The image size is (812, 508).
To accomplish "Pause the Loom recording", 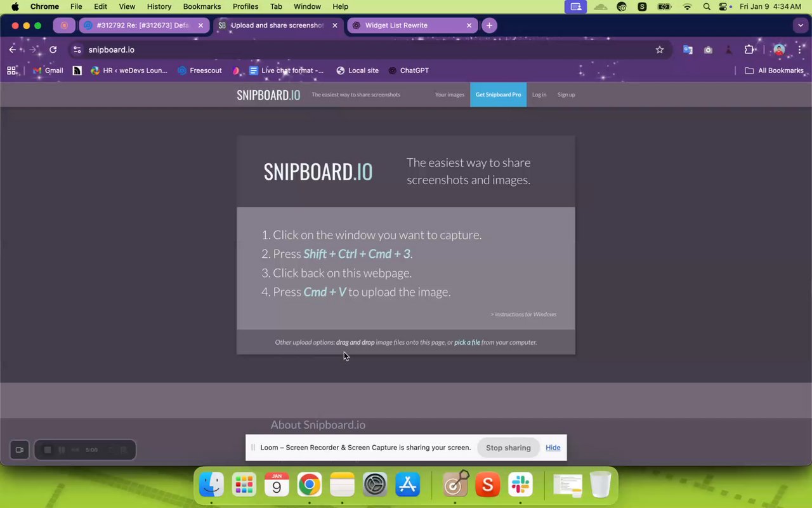I will pyautogui.click(x=62, y=450).
